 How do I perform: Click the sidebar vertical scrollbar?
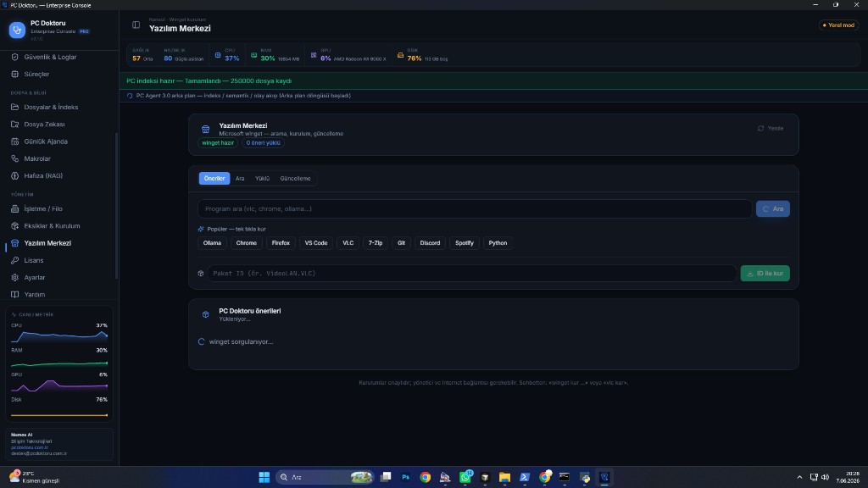pos(116,206)
